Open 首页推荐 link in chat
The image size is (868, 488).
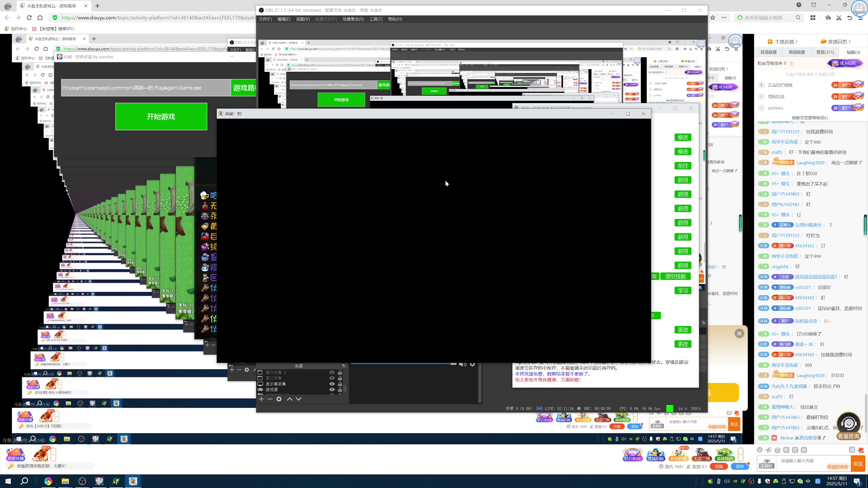click(x=808, y=438)
